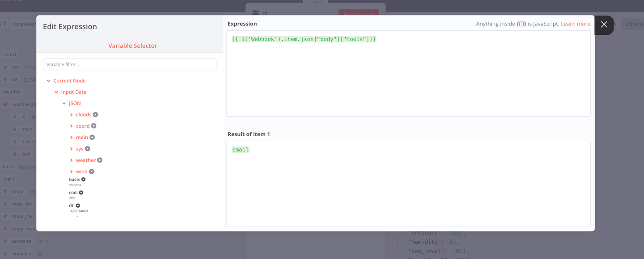Click the dot icon next to weather variable

[x=100, y=160]
